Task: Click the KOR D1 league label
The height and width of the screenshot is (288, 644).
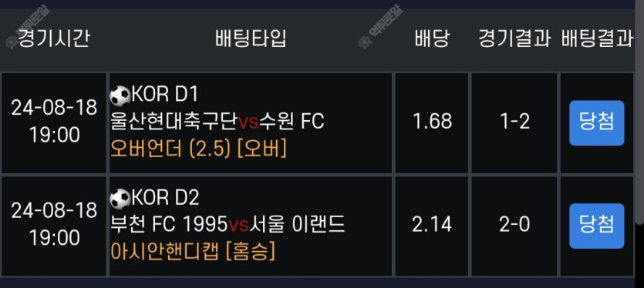Action: (165, 95)
